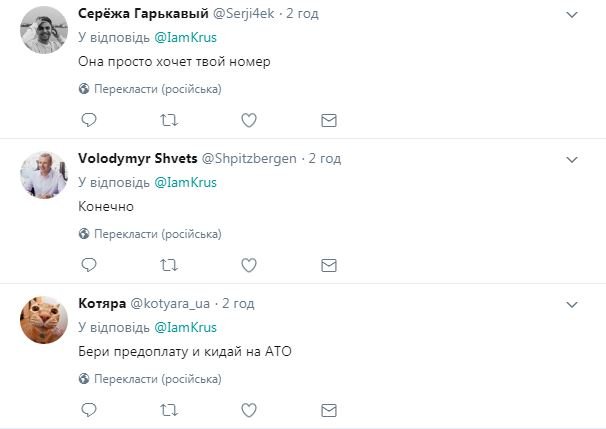Expand the menu on Volodymyr Shvets' tweet
This screenshot has width=606, height=429.
572,159
